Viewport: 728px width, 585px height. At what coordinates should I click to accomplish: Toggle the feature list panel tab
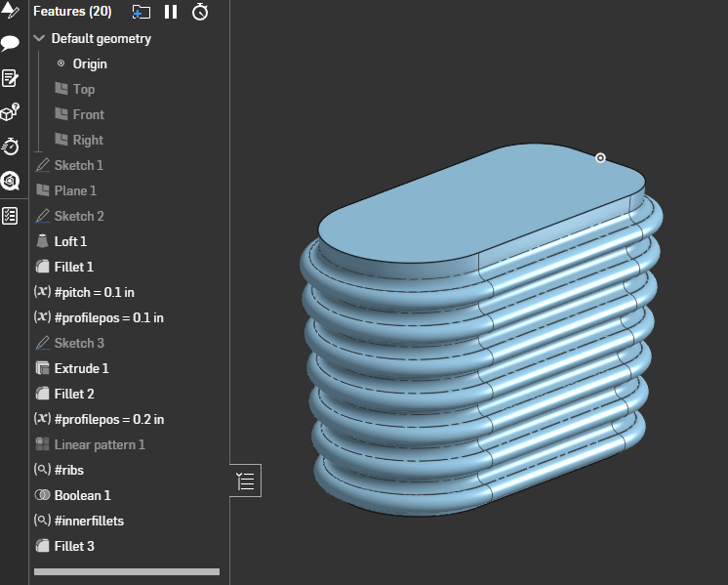[245, 481]
